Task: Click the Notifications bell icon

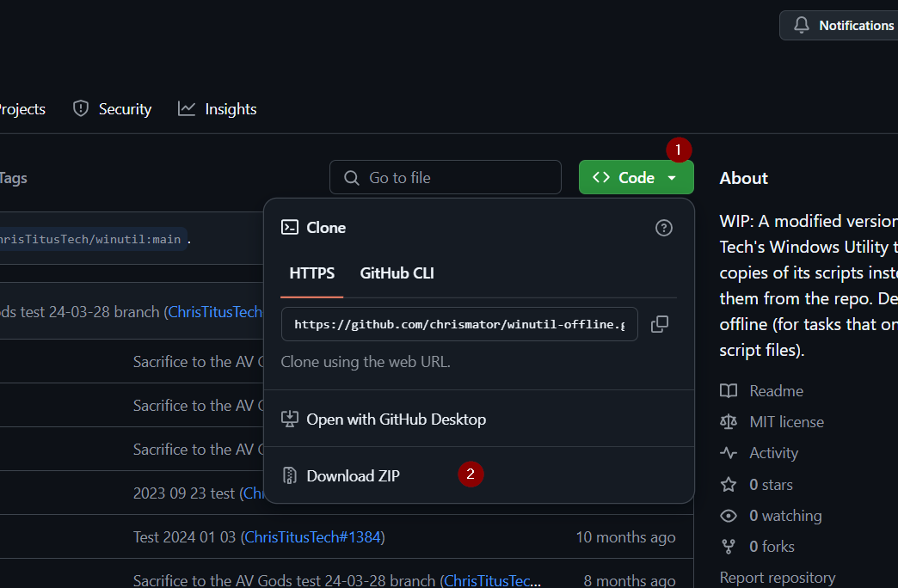Action: click(x=801, y=25)
